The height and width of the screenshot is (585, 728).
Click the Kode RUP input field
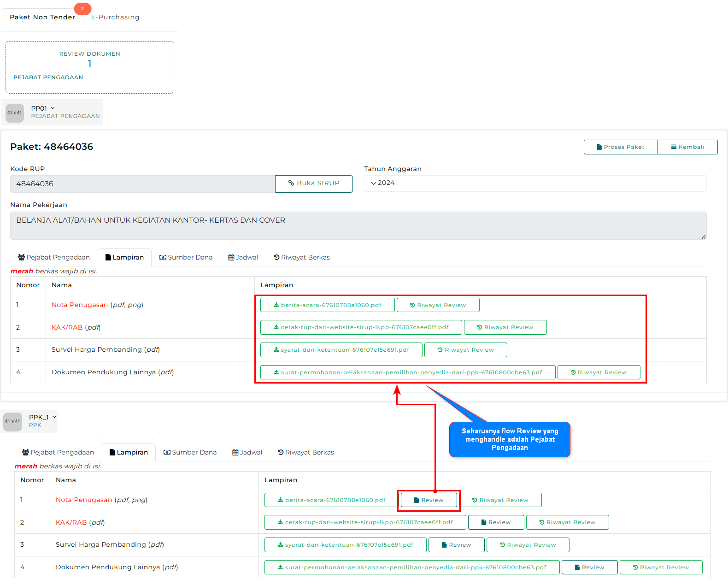[142, 184]
